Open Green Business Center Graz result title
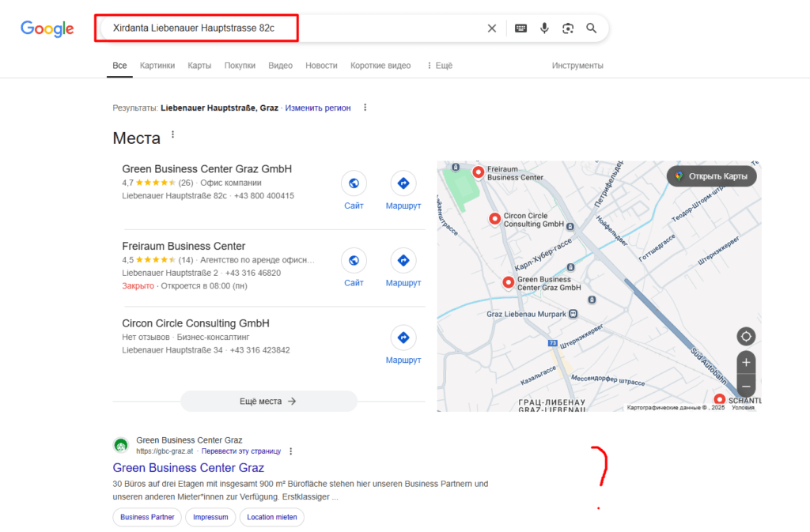 tap(188, 468)
